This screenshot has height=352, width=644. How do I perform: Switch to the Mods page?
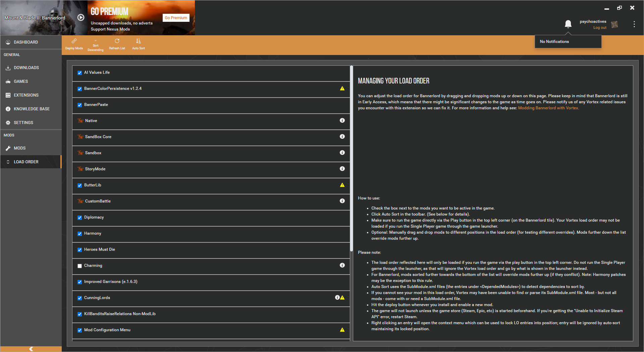[x=31, y=148]
